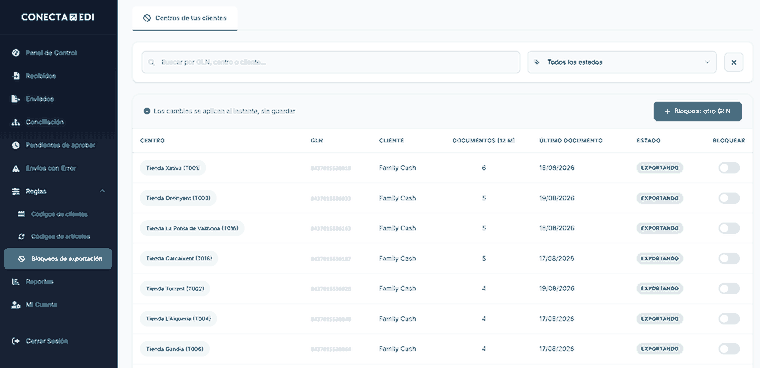Image resolution: width=760 pixels, height=368 pixels.
Task: Toggle block for Tienda Xàtiva
Action: pos(729,168)
